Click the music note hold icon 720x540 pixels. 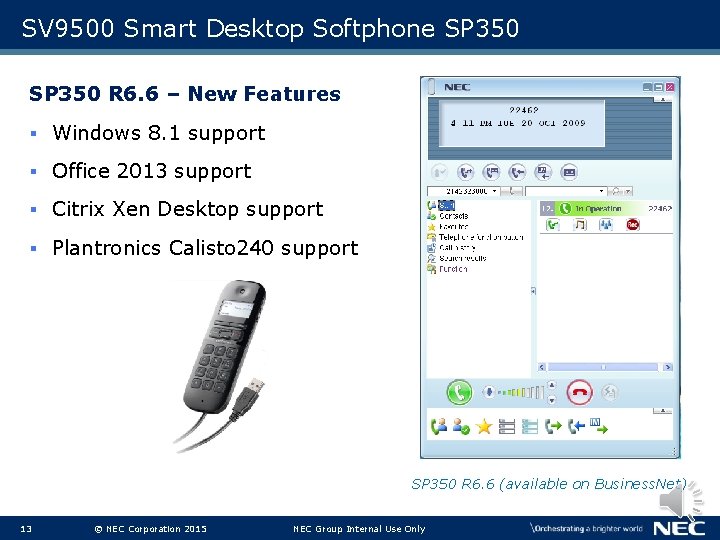(x=580, y=225)
